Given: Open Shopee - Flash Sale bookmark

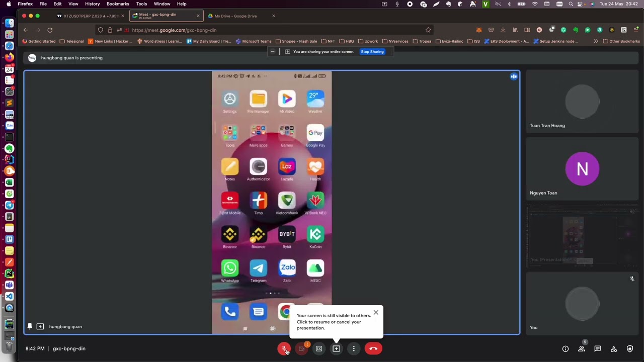Looking at the screenshot, I should pos(296,41).
